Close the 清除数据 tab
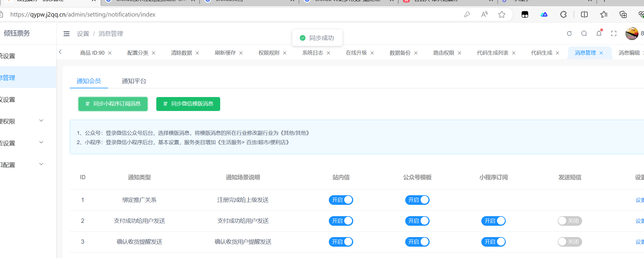Viewport: 644px width, 258px height. pos(197,53)
